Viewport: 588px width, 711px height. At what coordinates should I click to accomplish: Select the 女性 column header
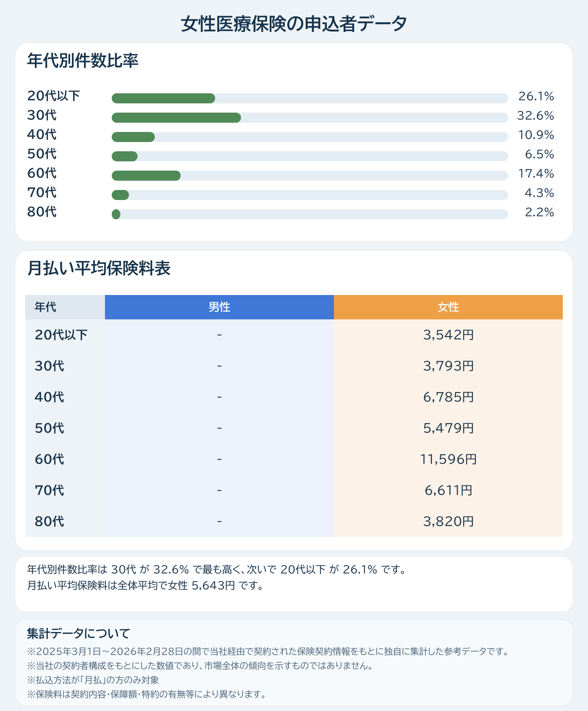click(448, 307)
